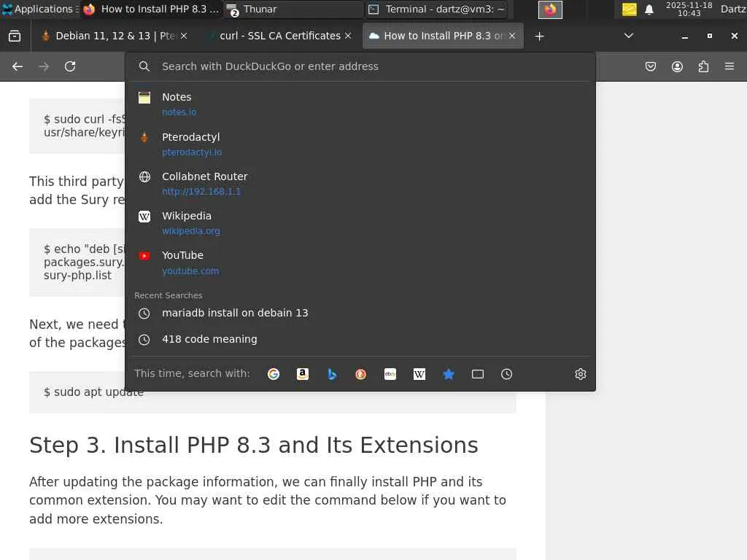The width and height of the screenshot is (747, 560).
Task: Search open tabs icon
Action: tap(477, 374)
